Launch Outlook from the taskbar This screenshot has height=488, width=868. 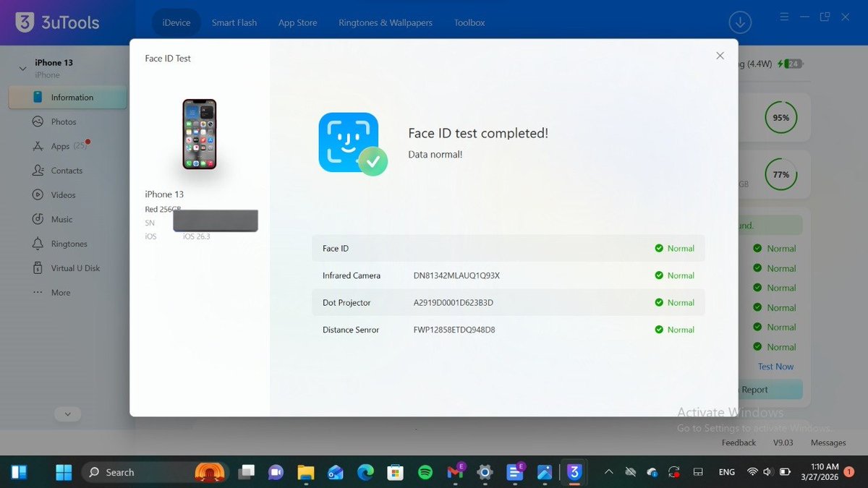pos(336,472)
